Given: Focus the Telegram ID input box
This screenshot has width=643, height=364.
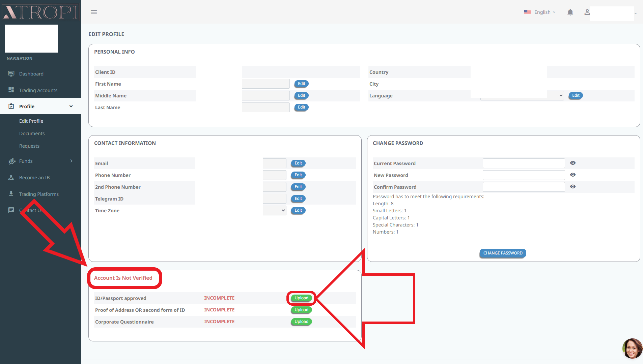Looking at the screenshot, I should coord(275,199).
